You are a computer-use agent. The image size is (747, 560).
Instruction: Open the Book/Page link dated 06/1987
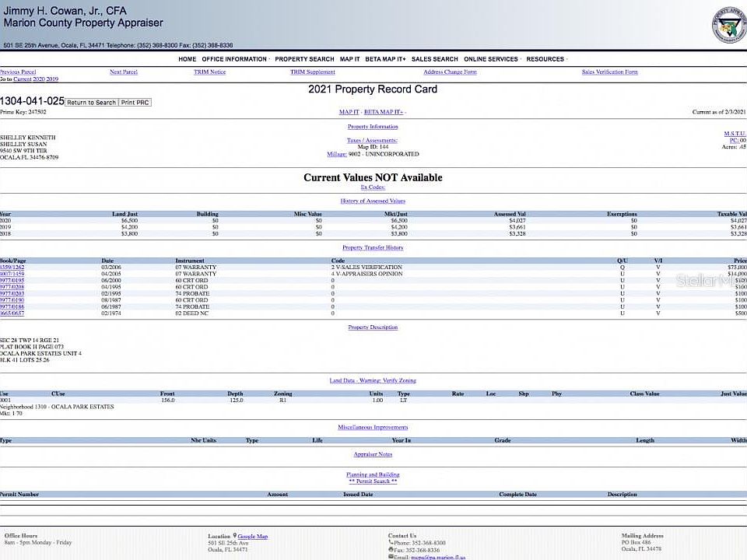(x=12, y=307)
